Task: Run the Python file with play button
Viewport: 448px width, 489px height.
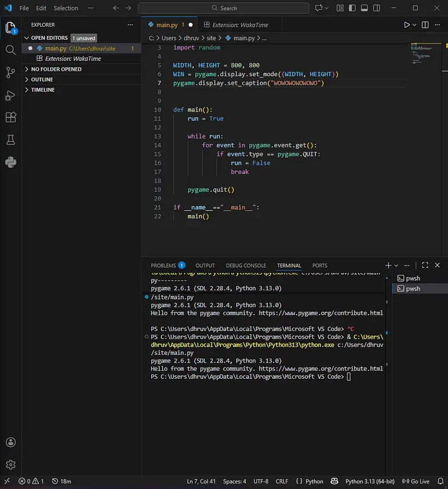Action: click(407, 25)
